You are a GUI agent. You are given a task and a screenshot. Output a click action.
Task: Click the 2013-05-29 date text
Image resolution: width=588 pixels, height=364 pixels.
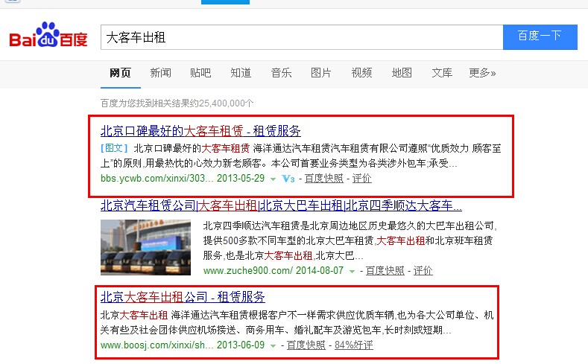point(241,178)
